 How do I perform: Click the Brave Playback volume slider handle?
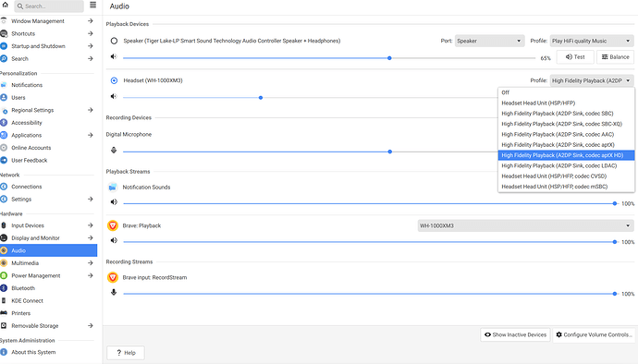click(x=614, y=242)
